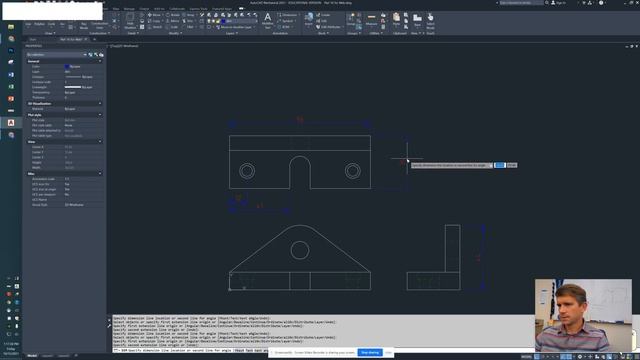Viewport: 640px width, 360px height.
Task: Open PowerPoint from the Windows taskbar
Action: (x=11, y=99)
